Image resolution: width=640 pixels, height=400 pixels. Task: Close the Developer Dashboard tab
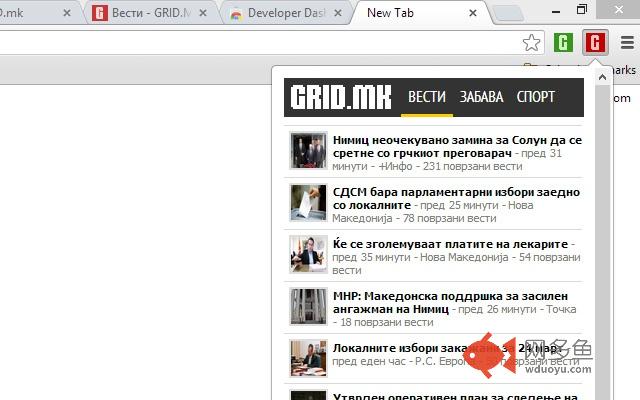point(338,13)
